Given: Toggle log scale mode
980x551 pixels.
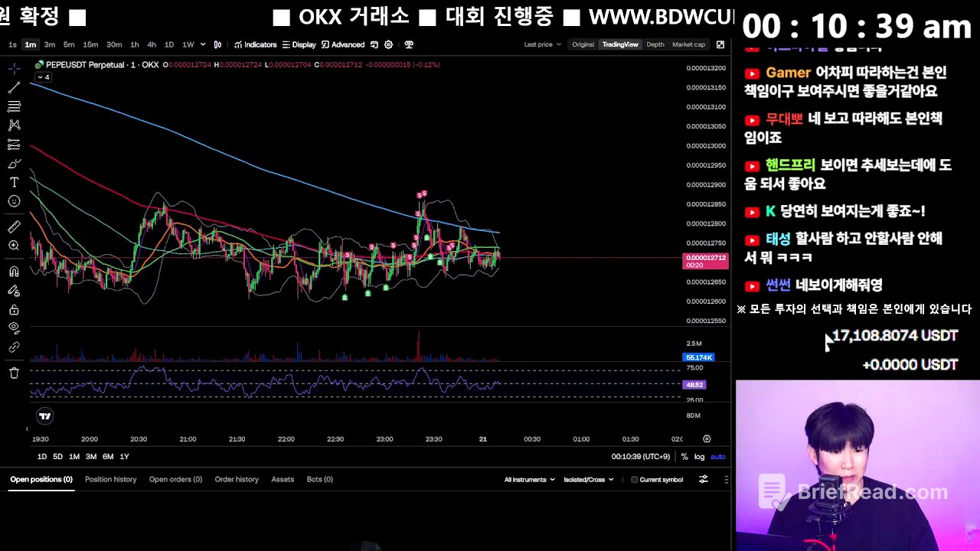Looking at the screenshot, I should (x=699, y=457).
